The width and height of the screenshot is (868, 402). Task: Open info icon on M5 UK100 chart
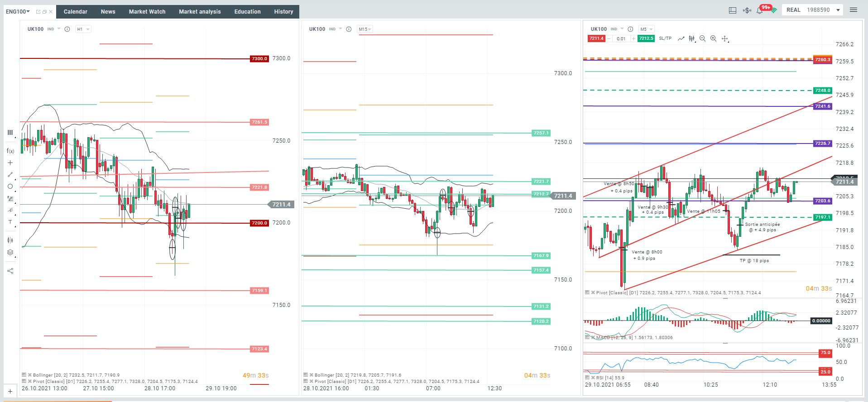click(630, 29)
